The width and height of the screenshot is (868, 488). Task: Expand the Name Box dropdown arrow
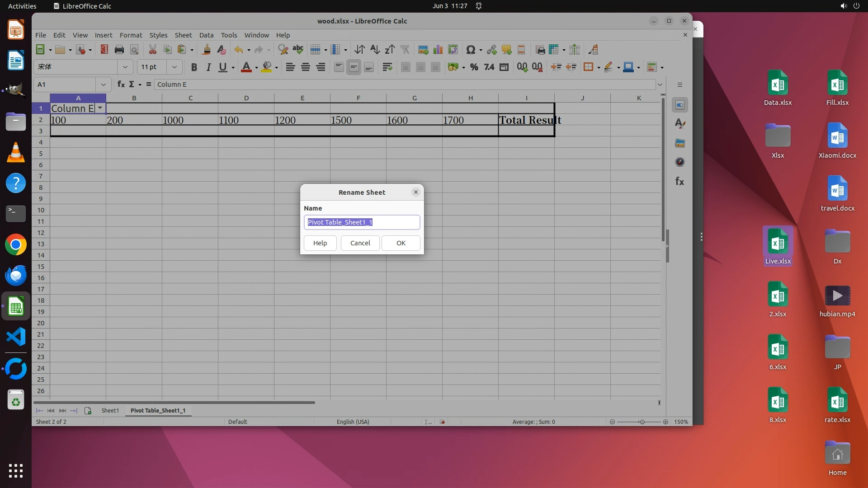pyautogui.click(x=103, y=84)
